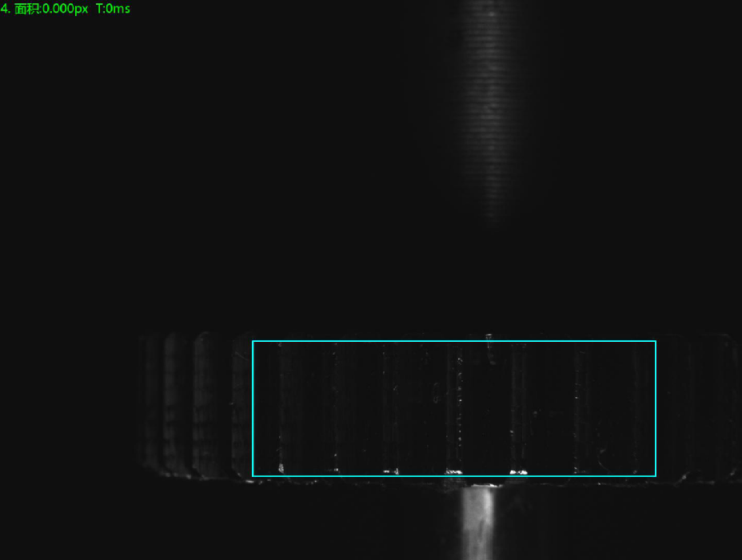The width and height of the screenshot is (742, 560).
Task: Click the bright shaft below the gear
Action: [479, 523]
